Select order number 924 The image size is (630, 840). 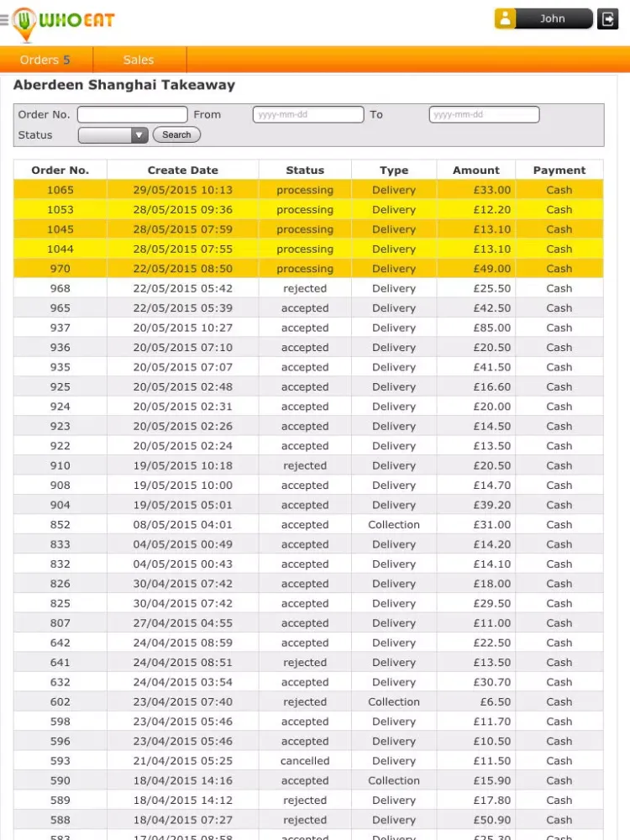pyautogui.click(x=60, y=407)
